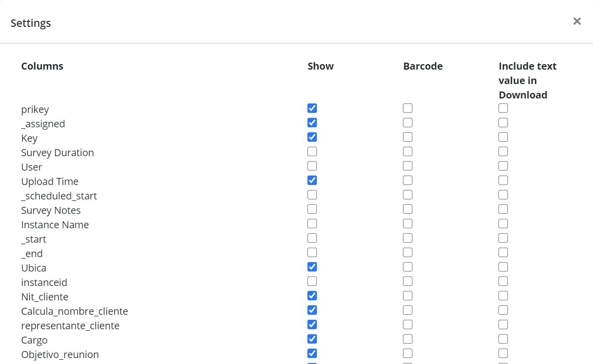
Task: Enable Barcode for Nit_cliente
Action: click(407, 296)
